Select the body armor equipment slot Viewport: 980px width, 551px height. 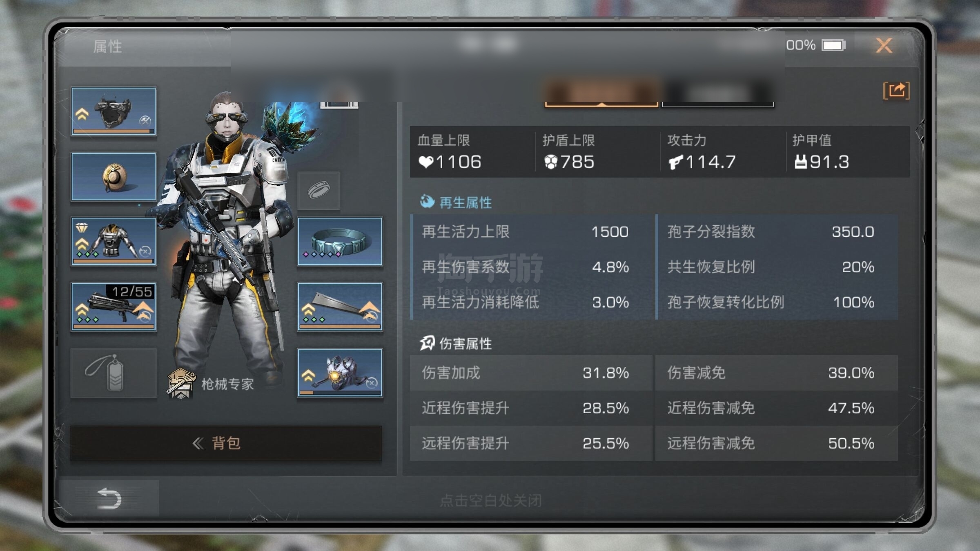click(114, 242)
